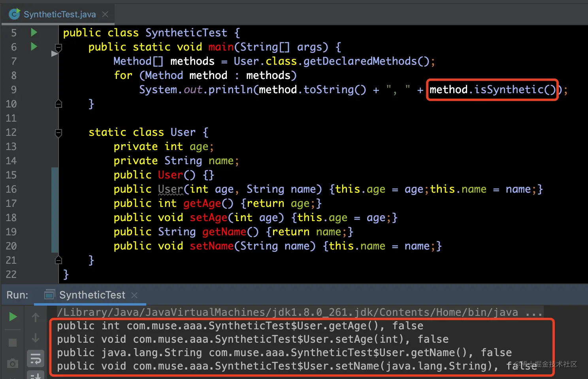Click the java command path in console output
The height and width of the screenshot is (379, 588).
coord(300,312)
